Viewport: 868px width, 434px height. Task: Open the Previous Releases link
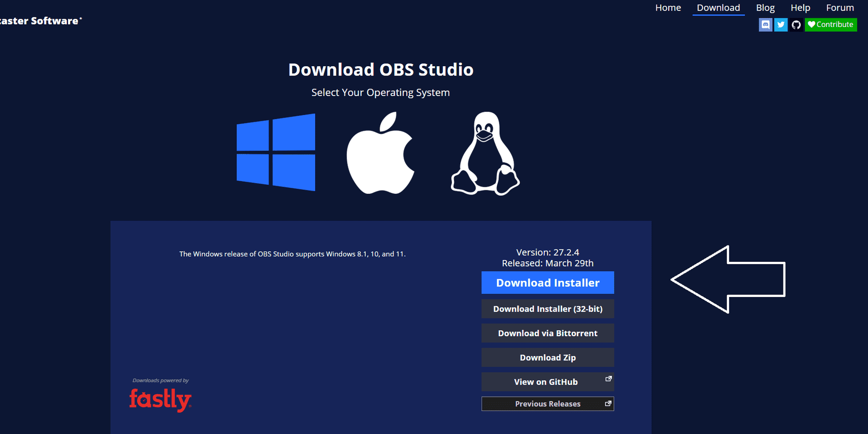pos(548,404)
